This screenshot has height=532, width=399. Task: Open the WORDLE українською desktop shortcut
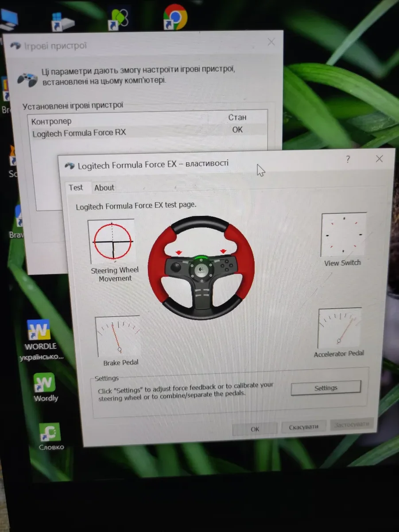pos(41,340)
